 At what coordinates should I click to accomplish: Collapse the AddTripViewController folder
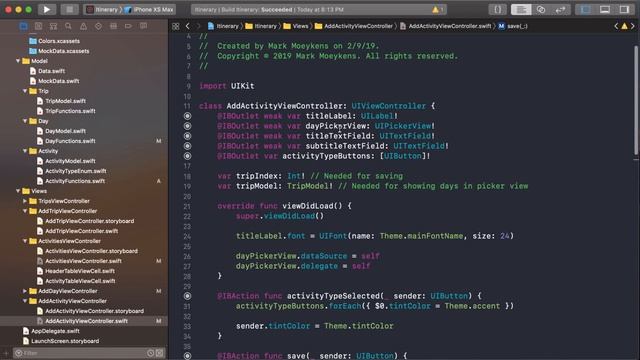click(x=25, y=211)
